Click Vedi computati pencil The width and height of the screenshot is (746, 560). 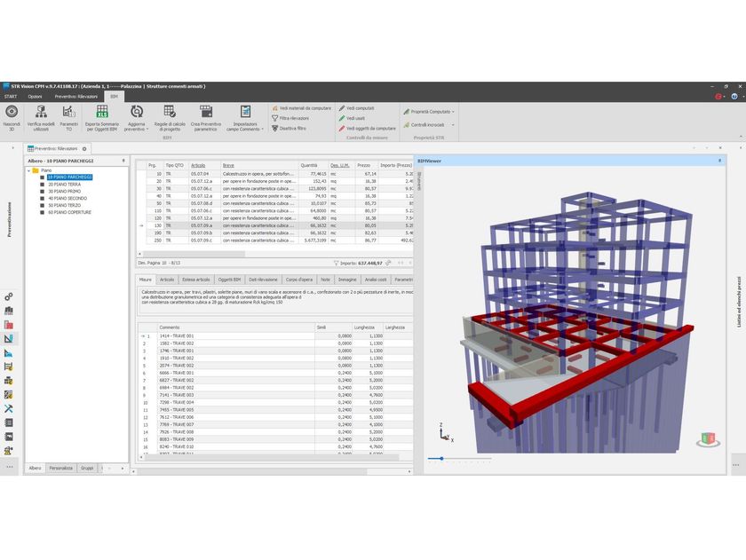pyautogui.click(x=342, y=108)
